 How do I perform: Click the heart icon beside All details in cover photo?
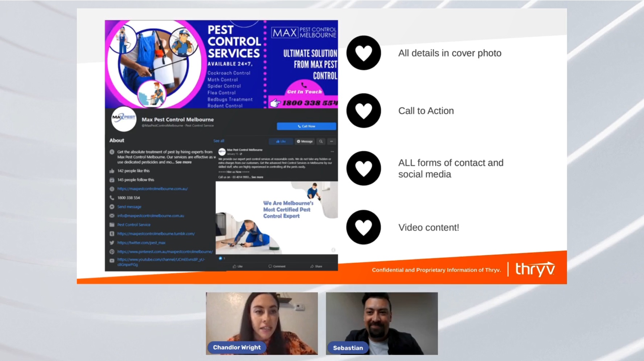coord(364,53)
